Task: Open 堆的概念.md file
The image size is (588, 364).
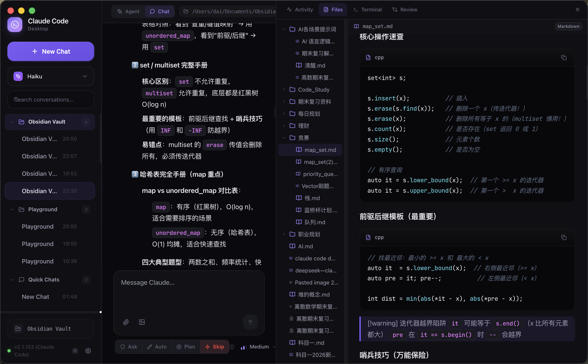Action: click(310, 294)
